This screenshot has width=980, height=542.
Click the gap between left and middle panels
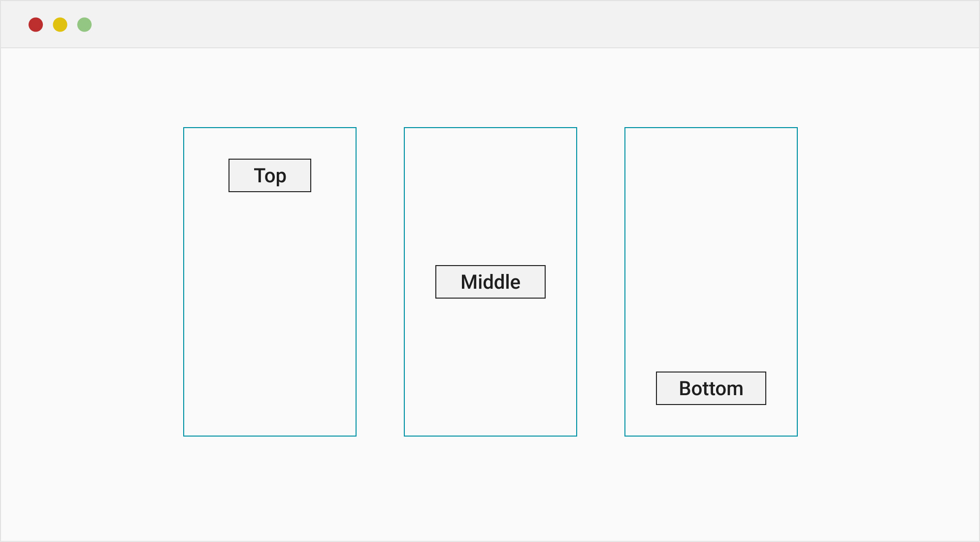tap(380, 282)
